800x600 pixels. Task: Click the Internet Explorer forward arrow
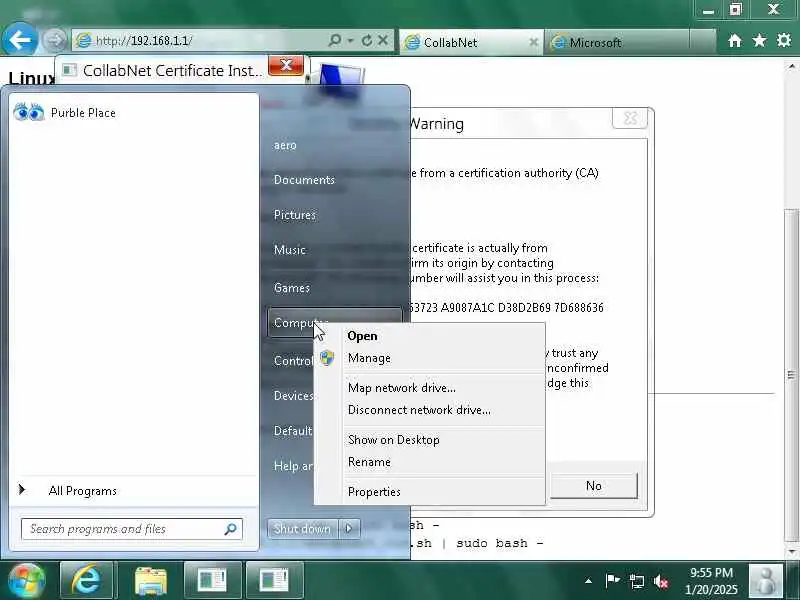54,40
